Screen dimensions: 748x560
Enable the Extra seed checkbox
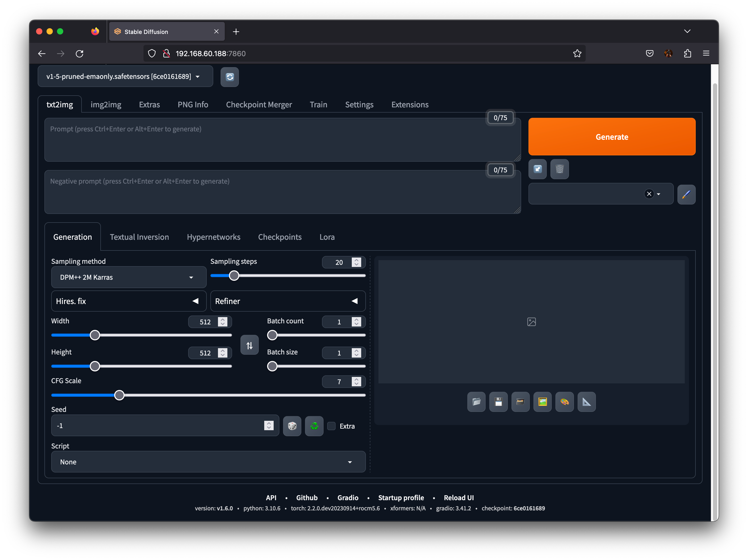[331, 426]
